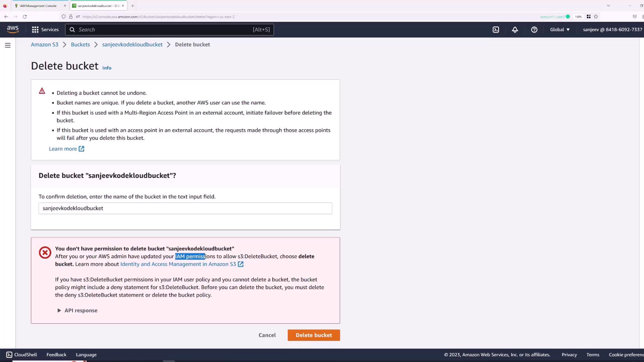Click Feedback in the footer
The height and width of the screenshot is (362, 644).
tap(56, 355)
